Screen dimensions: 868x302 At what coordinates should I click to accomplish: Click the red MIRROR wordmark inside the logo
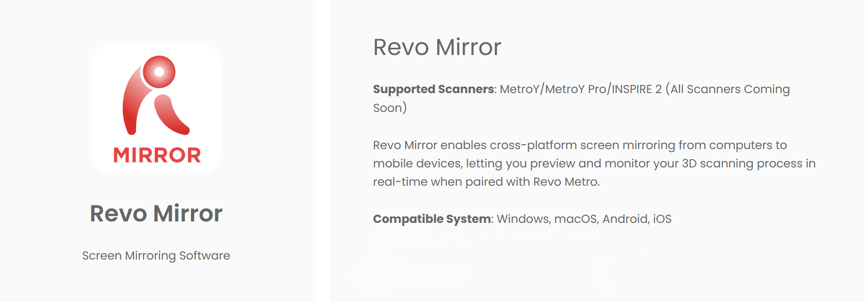157,155
